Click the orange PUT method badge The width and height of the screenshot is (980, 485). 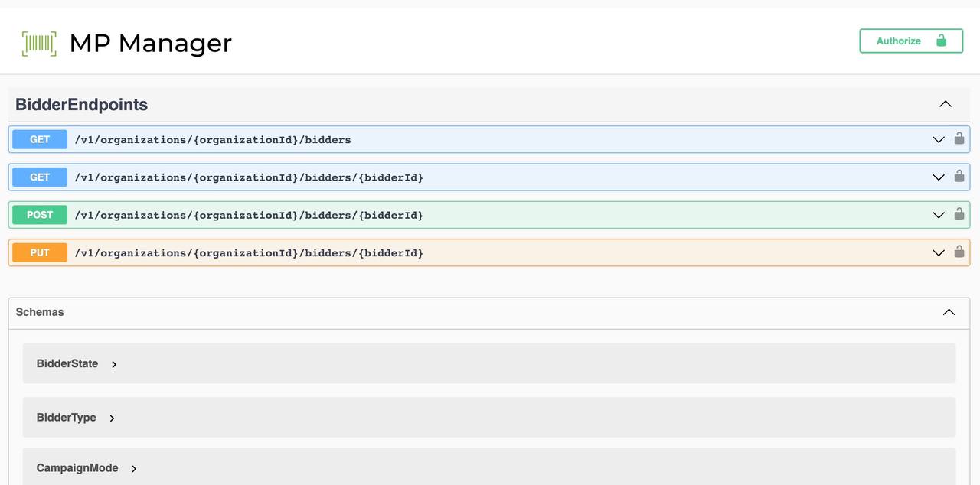[x=40, y=252]
